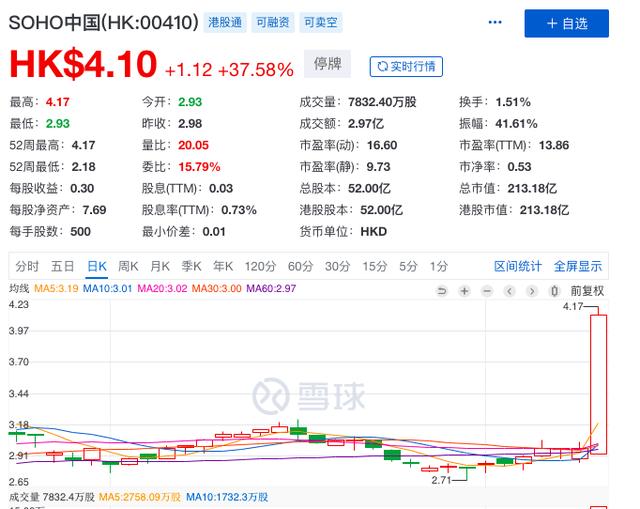Click the volume MA10:1732.3万股 label
The height and width of the screenshot is (509, 640).
(227, 497)
